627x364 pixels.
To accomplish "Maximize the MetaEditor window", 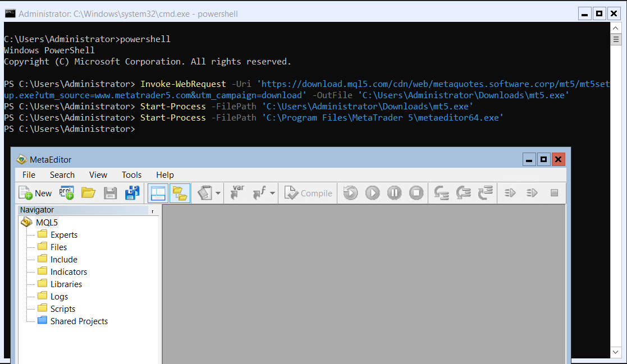I will (x=543, y=159).
